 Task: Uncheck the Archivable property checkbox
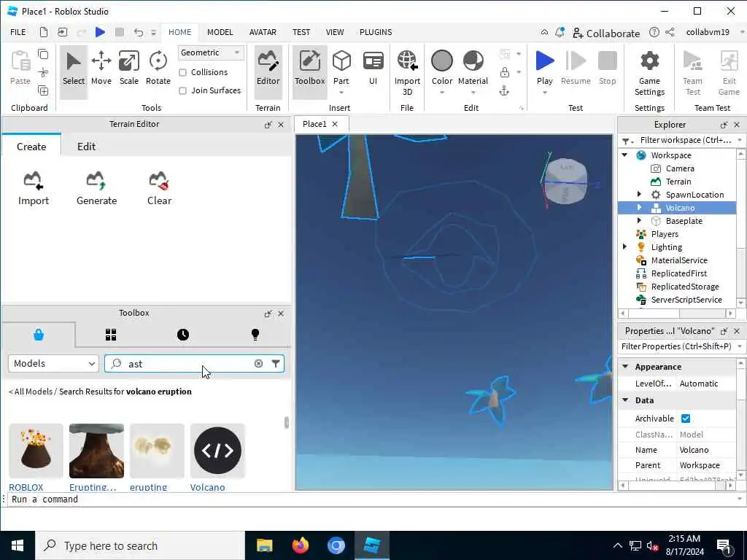click(686, 418)
